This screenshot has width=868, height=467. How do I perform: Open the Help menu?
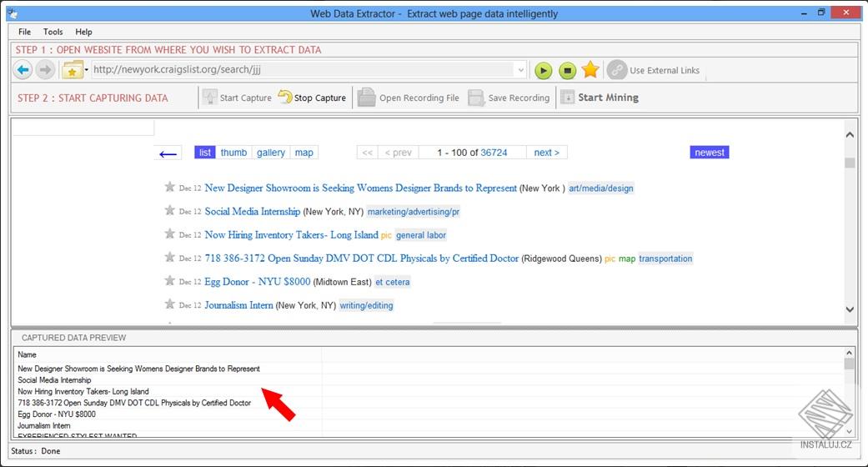point(83,32)
